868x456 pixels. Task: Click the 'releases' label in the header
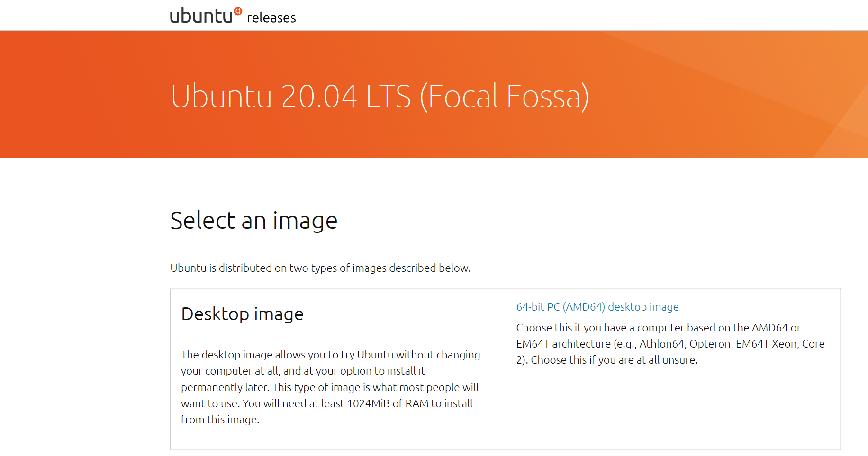[271, 18]
